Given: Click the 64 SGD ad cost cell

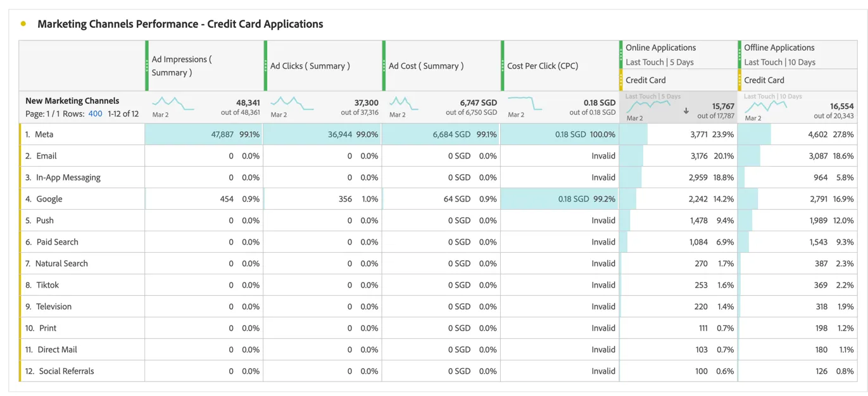Looking at the screenshot, I should tap(441, 199).
